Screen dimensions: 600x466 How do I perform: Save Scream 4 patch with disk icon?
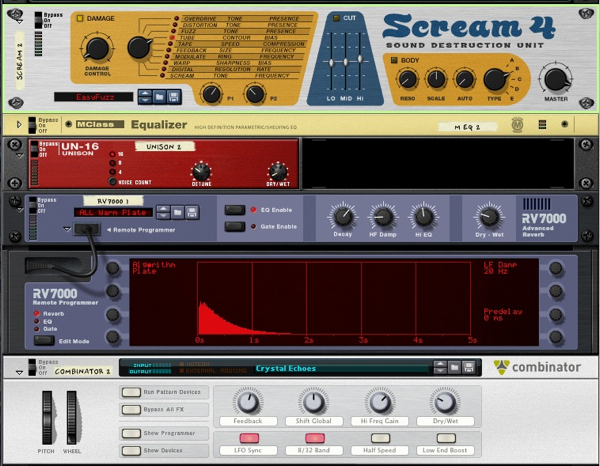[x=174, y=97]
